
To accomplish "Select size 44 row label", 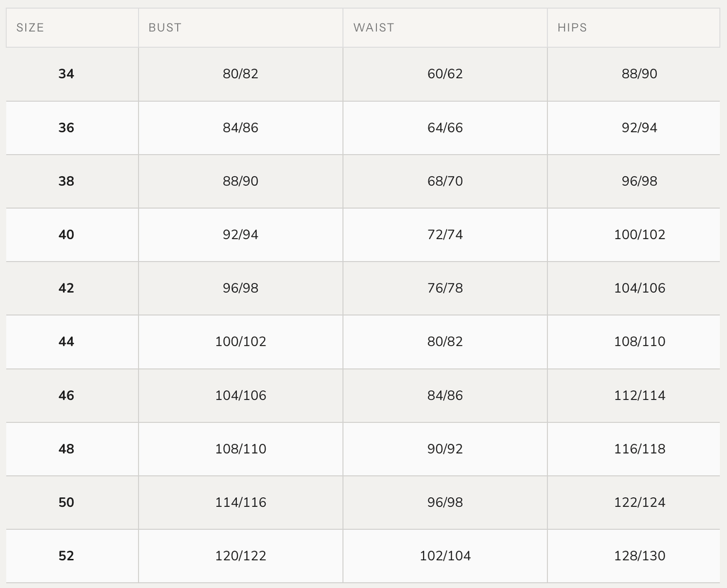I will click(x=66, y=342).
